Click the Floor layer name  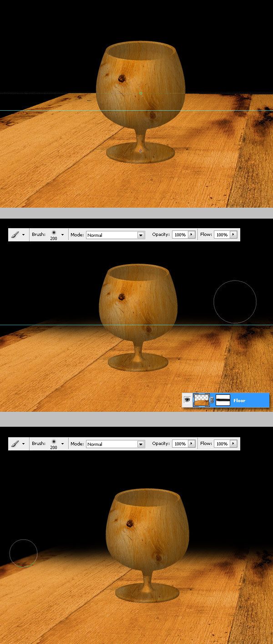coord(239,401)
